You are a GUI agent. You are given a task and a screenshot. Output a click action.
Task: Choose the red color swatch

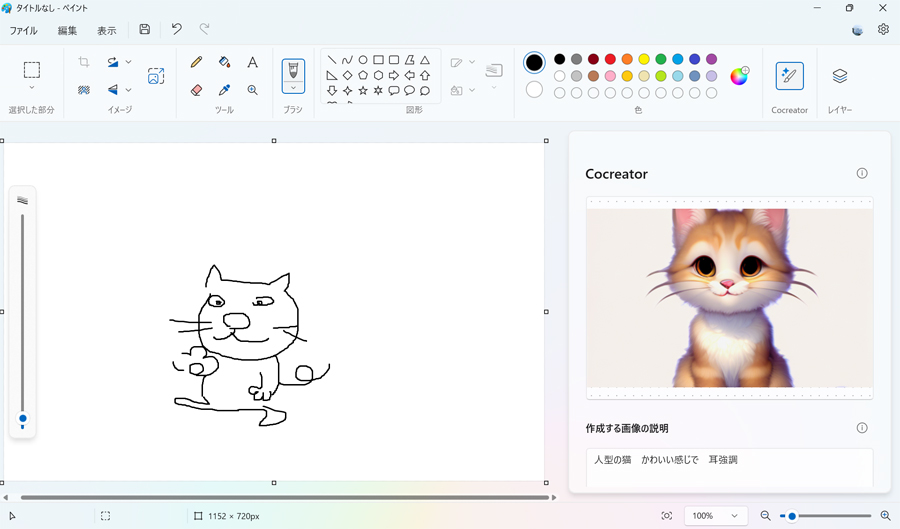point(610,59)
